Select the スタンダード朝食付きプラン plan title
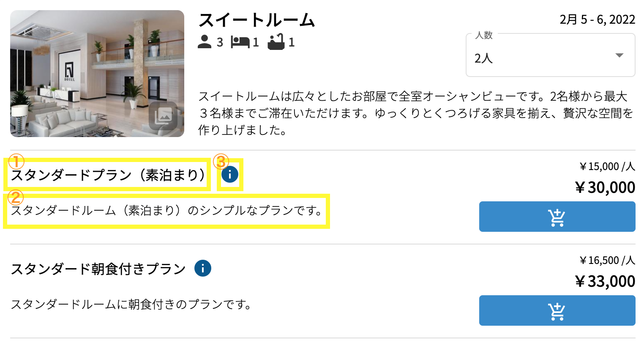Screen dimensions: 644x346 click(x=98, y=269)
